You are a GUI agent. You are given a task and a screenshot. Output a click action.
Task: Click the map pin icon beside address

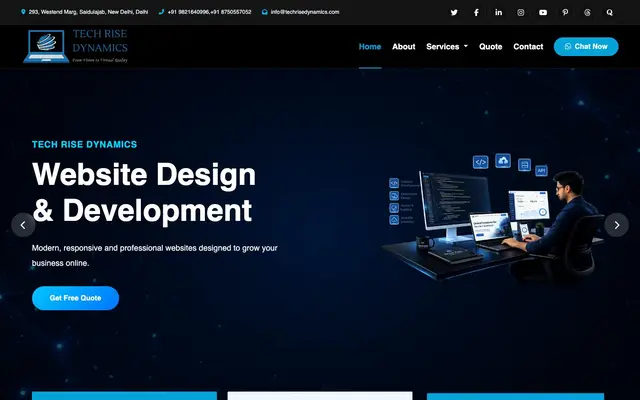click(23, 12)
